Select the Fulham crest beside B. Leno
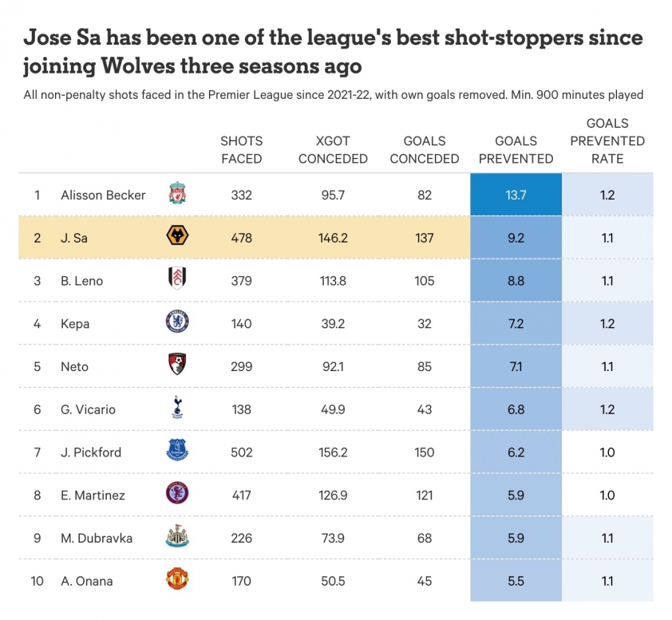The image size is (672, 620). [x=177, y=278]
